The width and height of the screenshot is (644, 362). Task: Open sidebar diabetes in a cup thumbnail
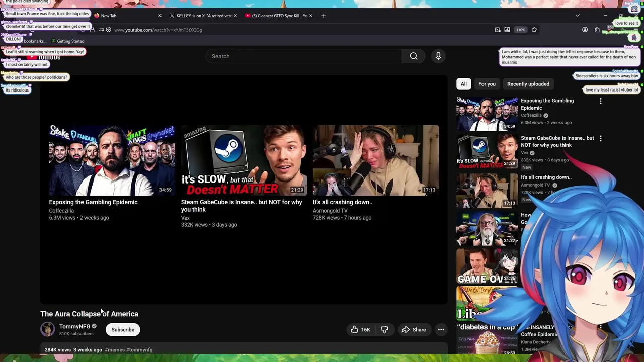tap(487, 339)
